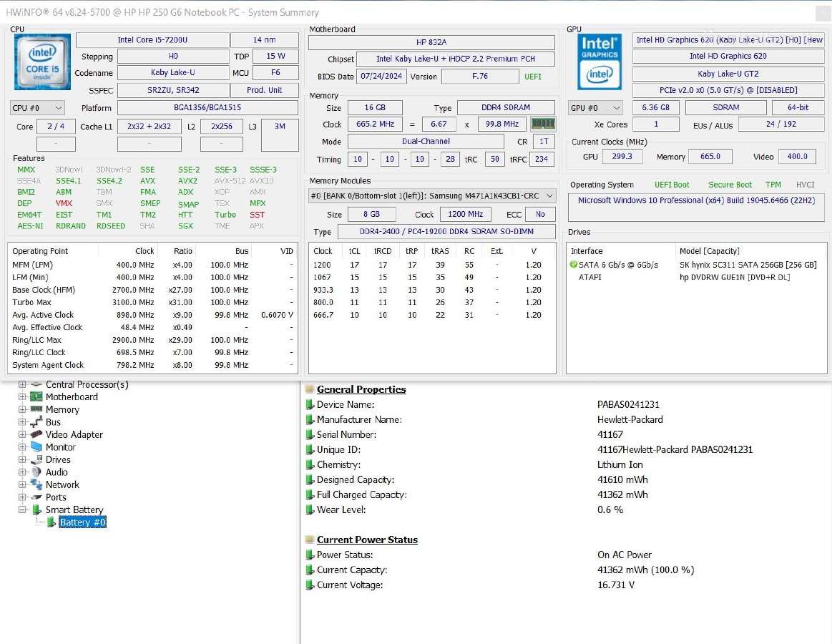The height and width of the screenshot is (644, 832).
Task: Click the battery icon beside Chemistry
Action: pyautogui.click(x=310, y=464)
